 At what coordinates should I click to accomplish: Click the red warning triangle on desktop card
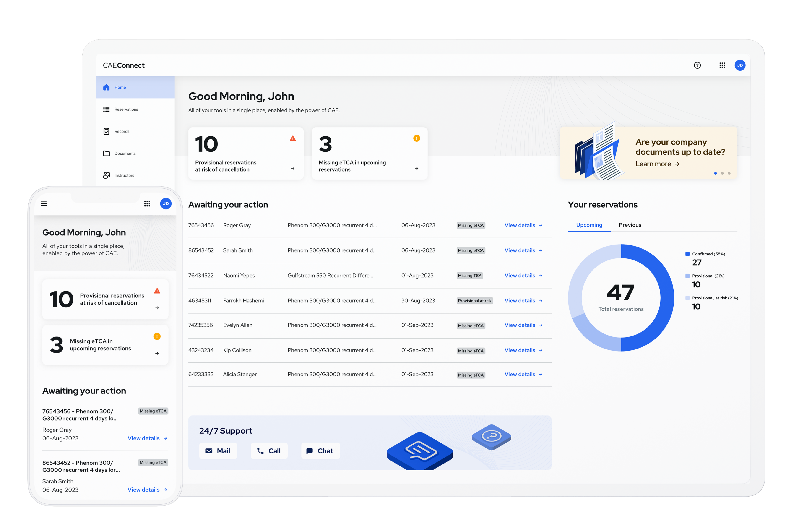293,138
